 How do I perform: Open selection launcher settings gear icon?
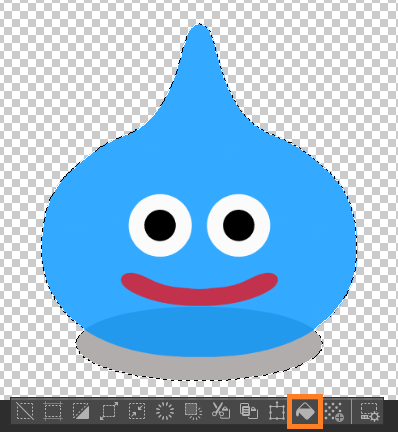[x=370, y=412]
